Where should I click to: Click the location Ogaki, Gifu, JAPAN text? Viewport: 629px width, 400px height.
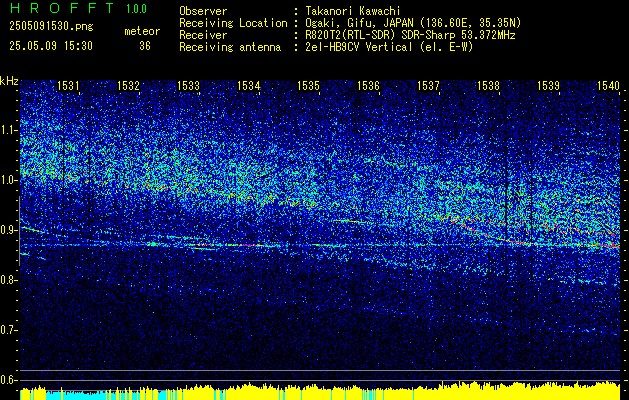click(x=412, y=23)
